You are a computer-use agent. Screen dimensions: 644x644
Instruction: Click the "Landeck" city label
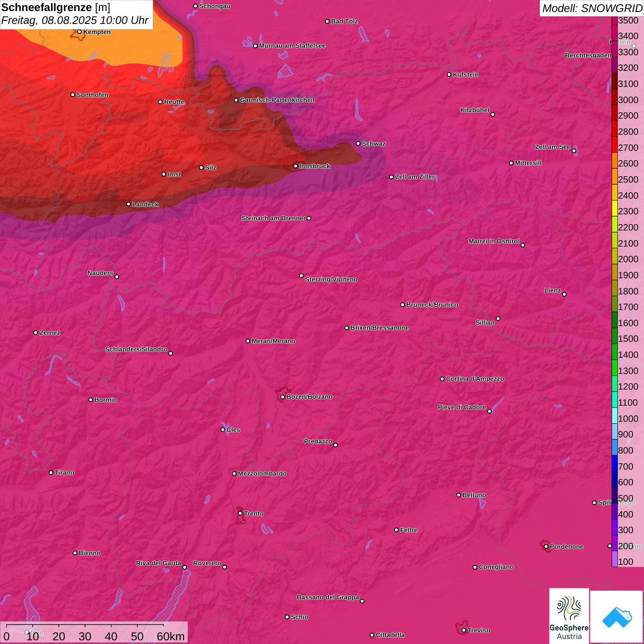point(145,204)
